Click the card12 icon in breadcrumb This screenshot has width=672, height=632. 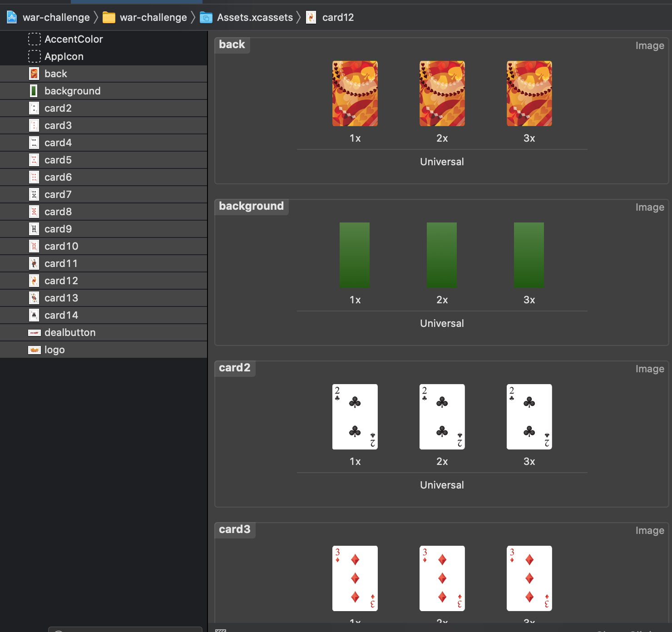[x=311, y=17]
